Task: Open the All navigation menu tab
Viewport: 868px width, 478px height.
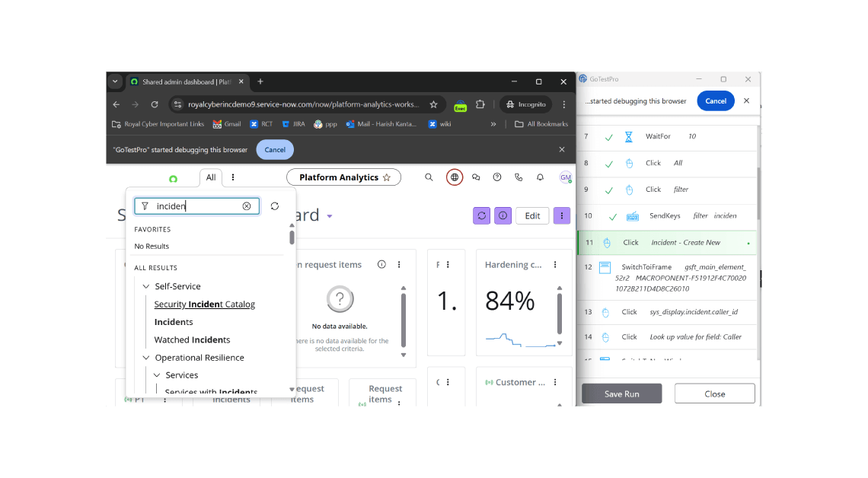Action: coord(211,177)
